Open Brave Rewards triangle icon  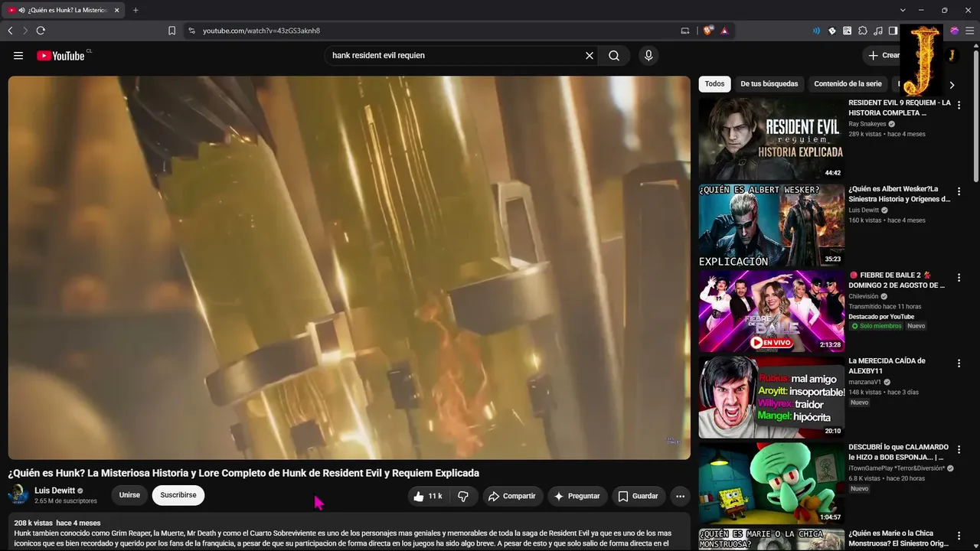[724, 31]
